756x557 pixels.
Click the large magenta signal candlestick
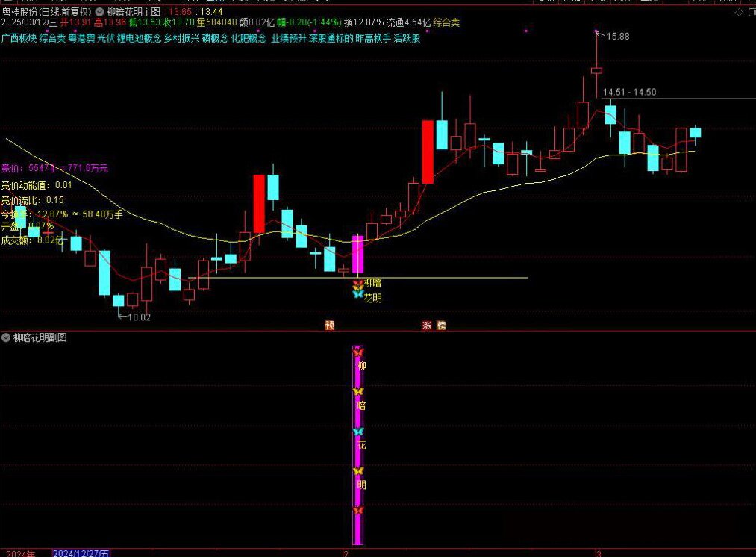pyautogui.click(x=357, y=255)
